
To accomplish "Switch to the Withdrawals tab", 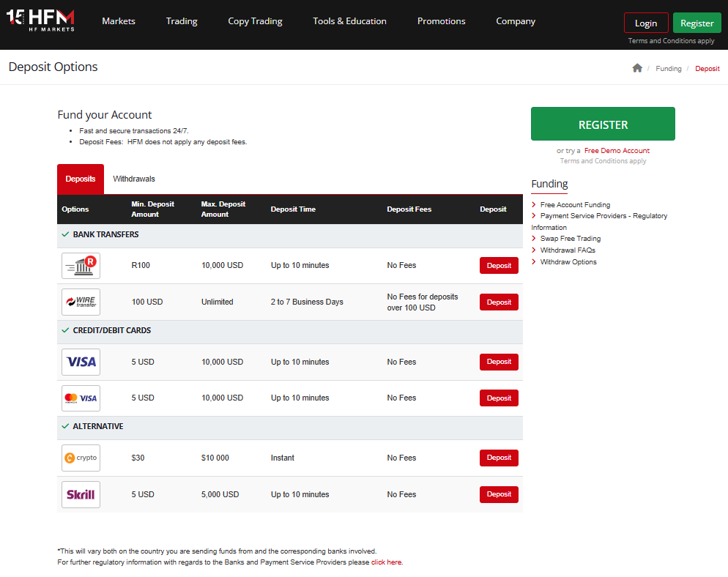I will tap(134, 179).
